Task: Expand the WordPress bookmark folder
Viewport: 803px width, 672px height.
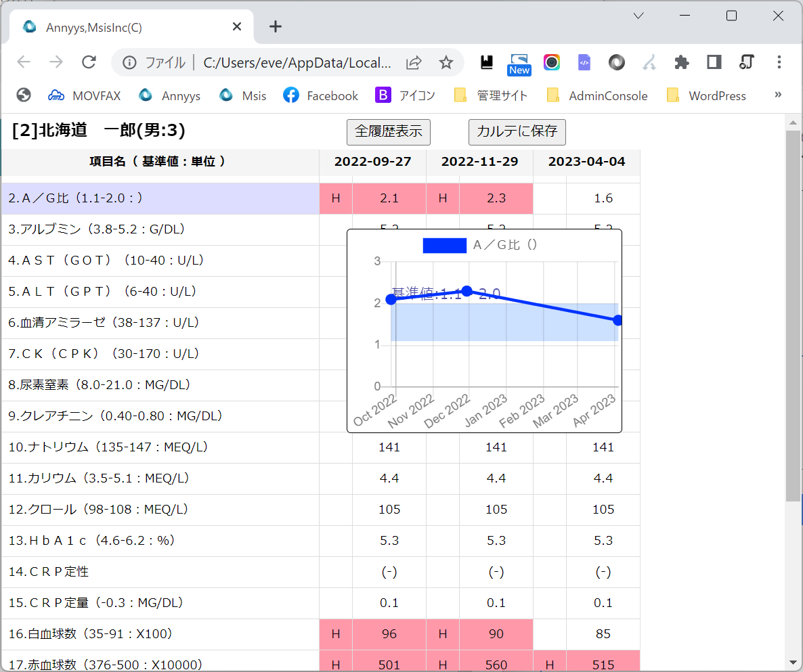Action: (x=706, y=95)
